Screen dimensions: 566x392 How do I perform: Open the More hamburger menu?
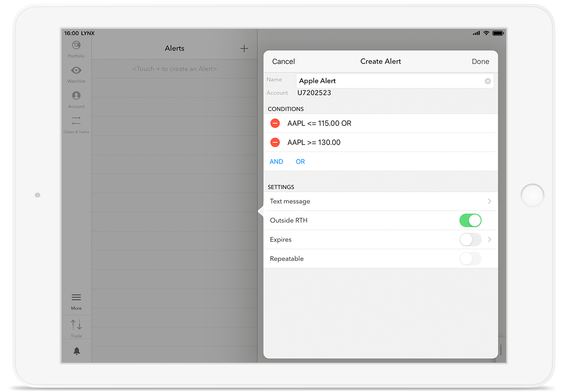click(76, 297)
